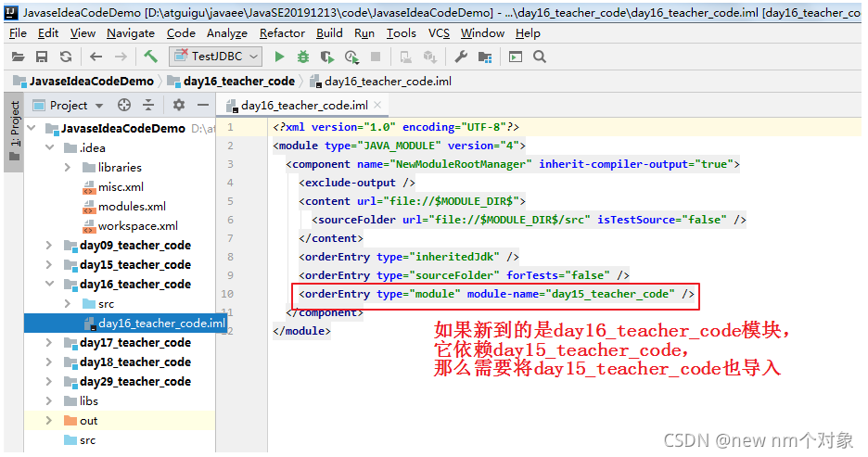Click "day15_teacher_code" module-name value in line 10
The height and width of the screenshot is (457, 868).
610,294
